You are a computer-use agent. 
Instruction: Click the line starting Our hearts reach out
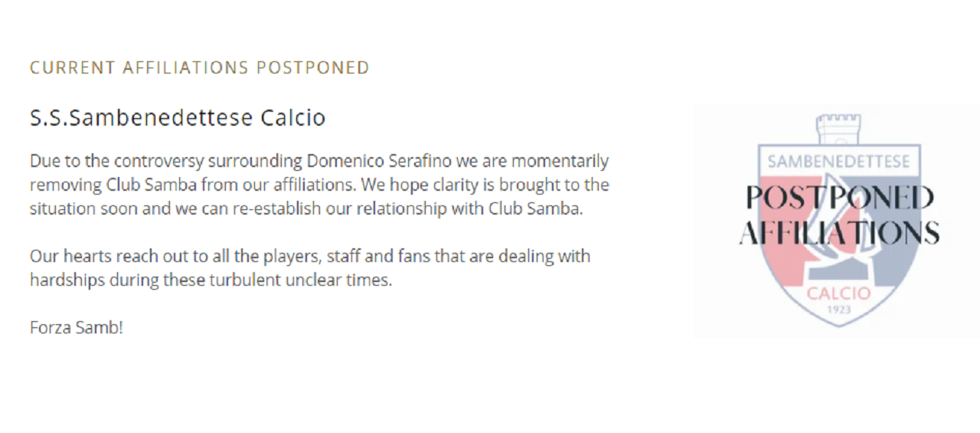coord(310,256)
